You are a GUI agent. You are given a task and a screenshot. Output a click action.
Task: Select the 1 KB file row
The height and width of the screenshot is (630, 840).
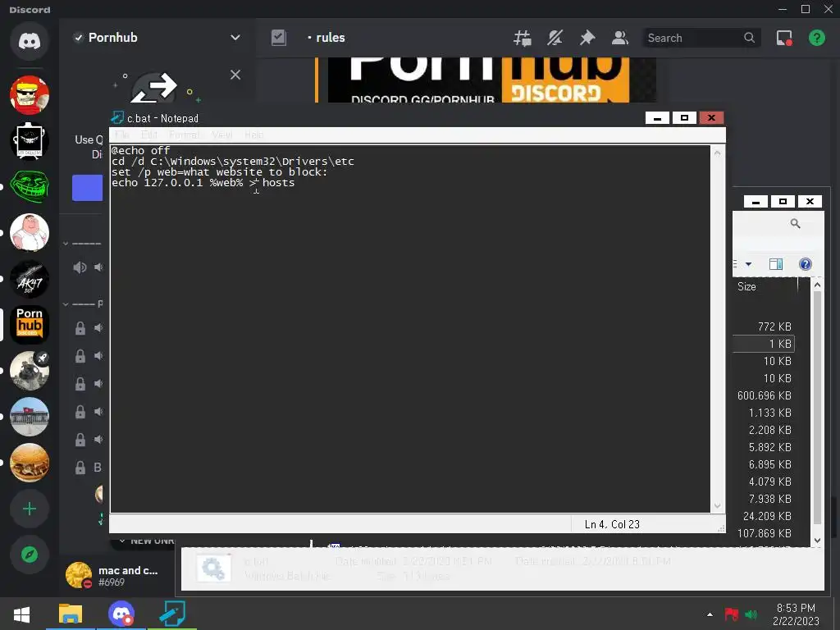pos(764,344)
